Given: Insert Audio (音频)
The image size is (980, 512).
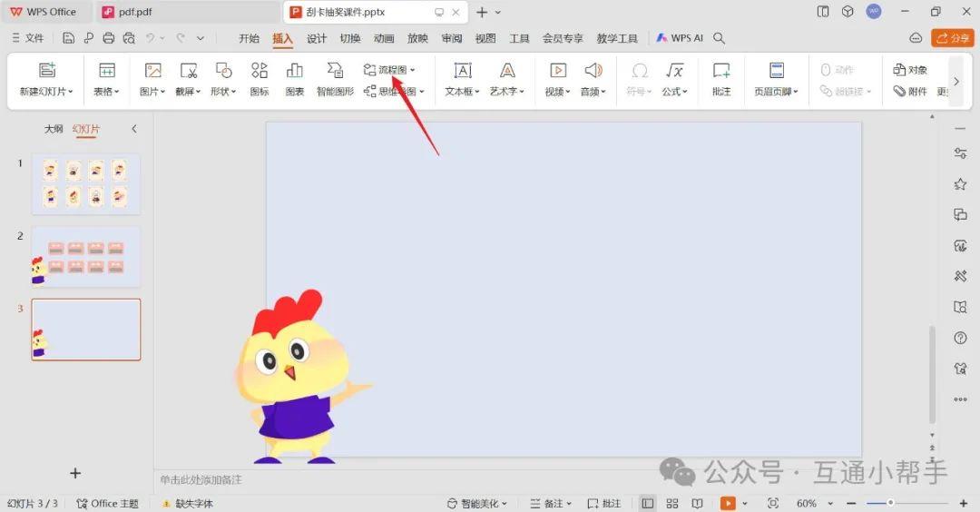Looking at the screenshot, I should click(593, 79).
